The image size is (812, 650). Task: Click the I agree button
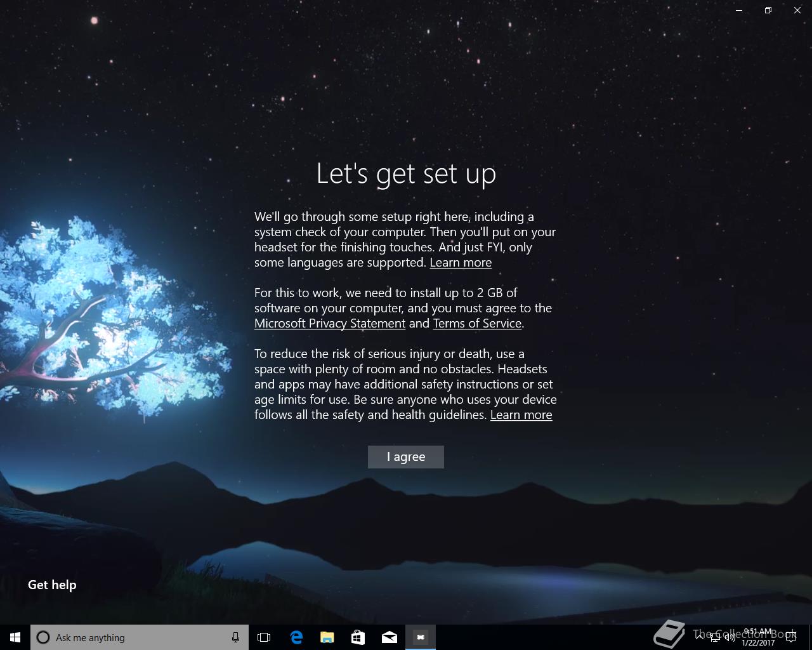point(406,457)
